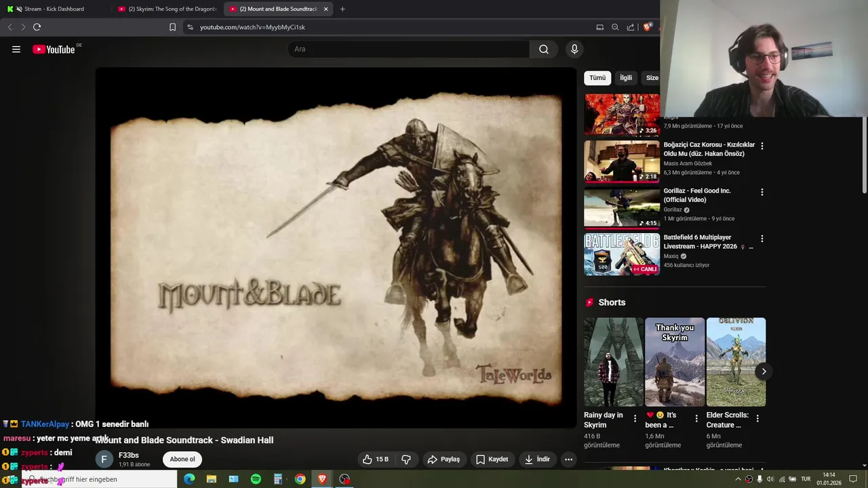
Task: Like the video with thumbs up 15 B
Action: pos(376,460)
